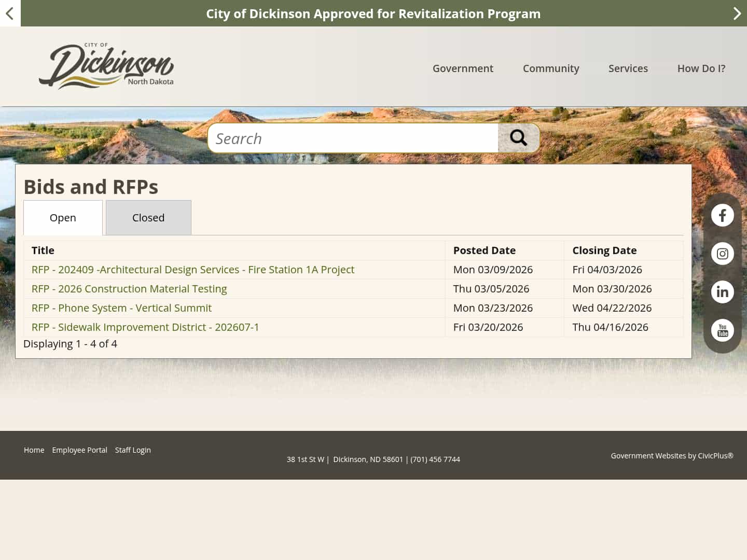Open the Fire Station 1A Project RFP
The height and width of the screenshot is (560, 747).
coord(192,269)
